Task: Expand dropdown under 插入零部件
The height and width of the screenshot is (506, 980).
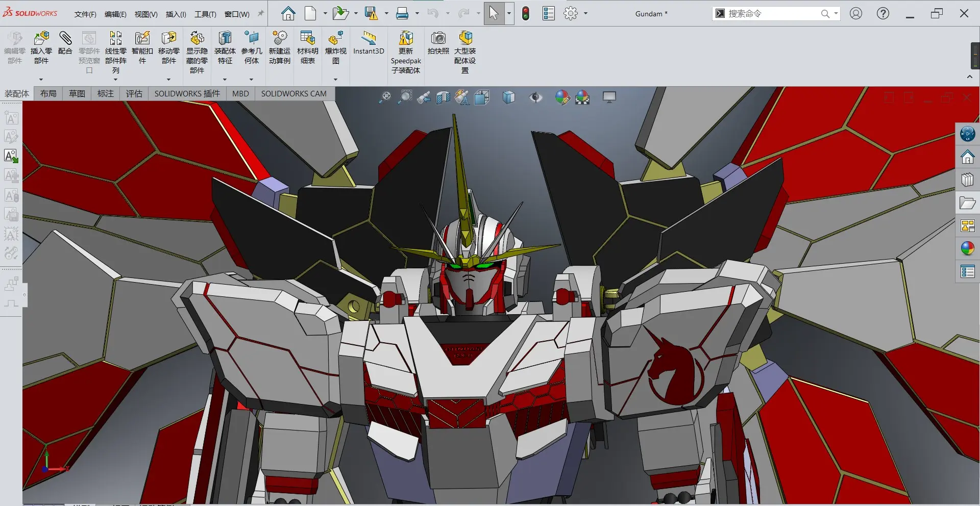Action: [x=41, y=80]
